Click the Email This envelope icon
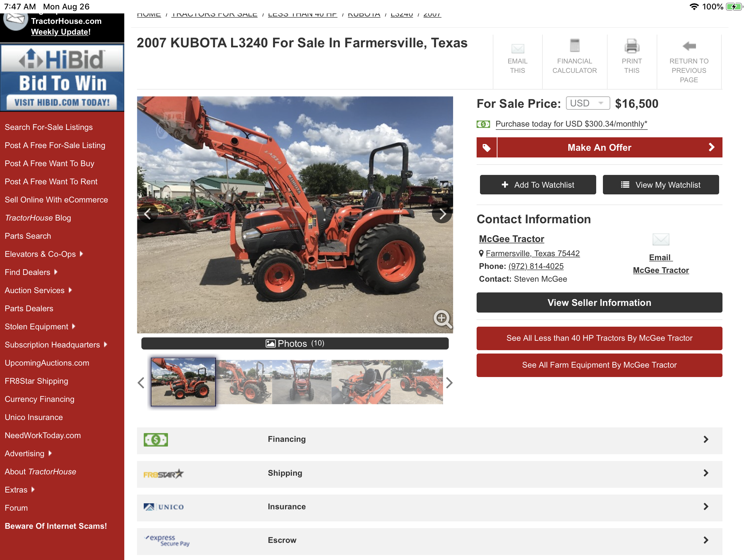The image size is (747, 560). click(517, 49)
